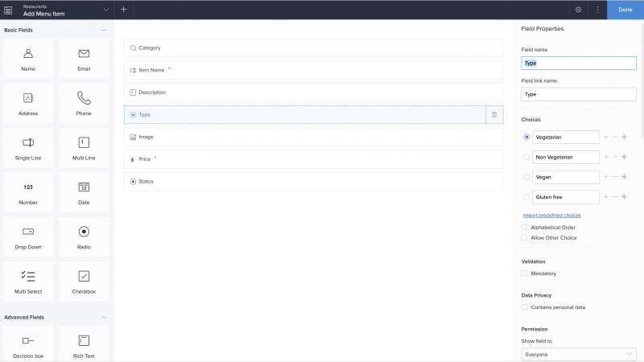The height and width of the screenshot is (362, 644).
Task: Edit the Vegetarian choice text box
Action: coord(566,137)
